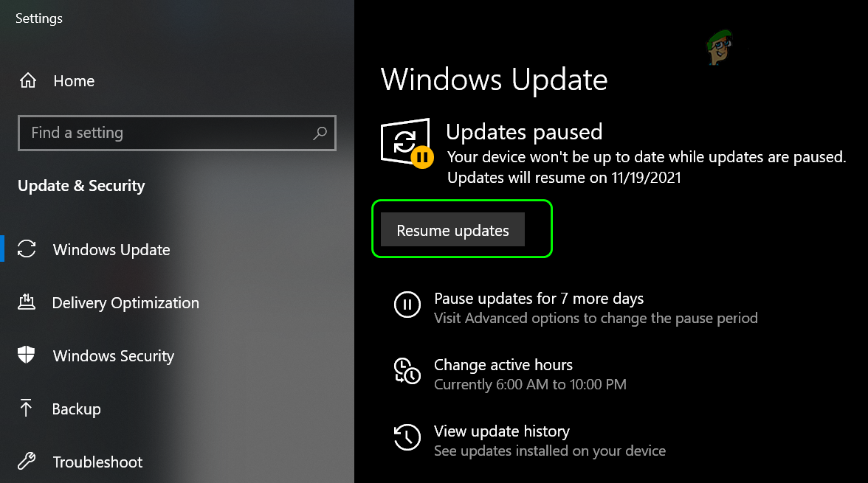This screenshot has width=868, height=483.
Task: Click the Update & Security heading
Action: pyautogui.click(x=81, y=186)
